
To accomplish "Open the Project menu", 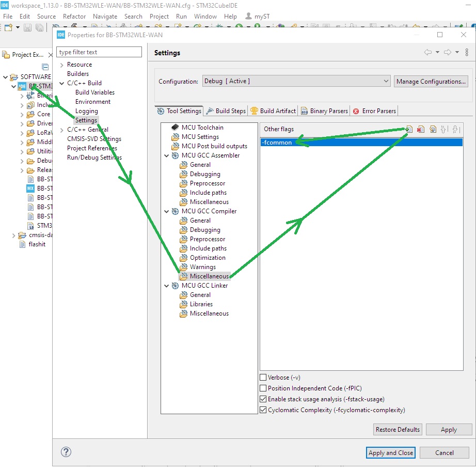I will (x=159, y=17).
